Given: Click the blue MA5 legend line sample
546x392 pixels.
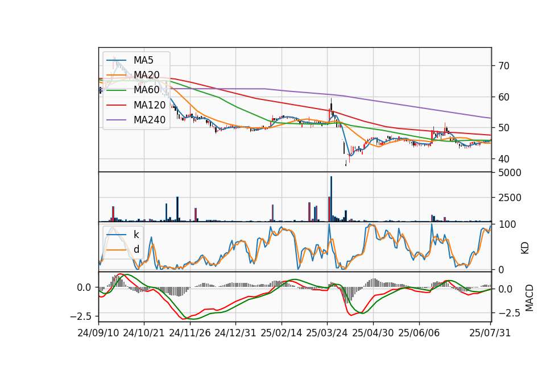Looking at the screenshot, I should point(116,60).
